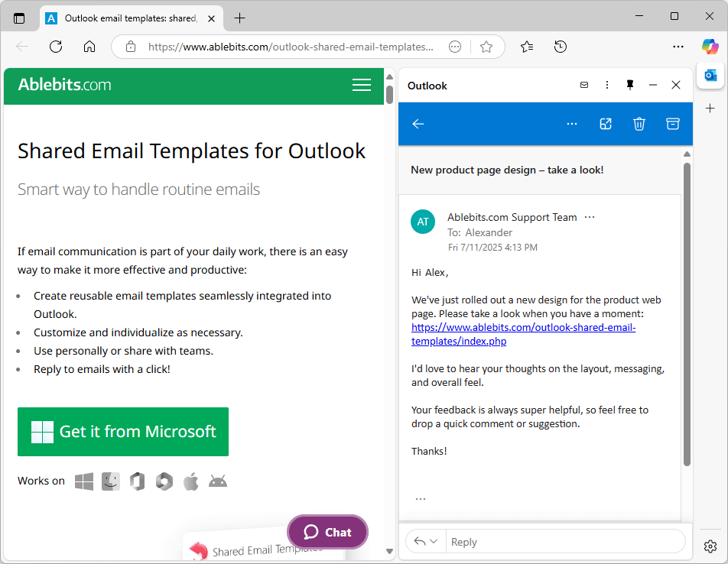This screenshot has width=728, height=564.
Task: Click the Reply text field
Action: [566, 542]
